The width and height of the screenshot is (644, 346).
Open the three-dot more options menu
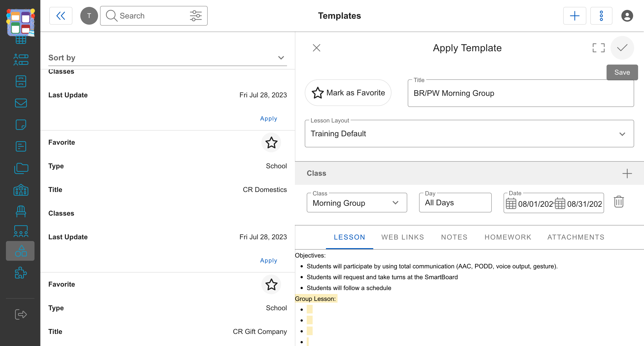tap(601, 16)
